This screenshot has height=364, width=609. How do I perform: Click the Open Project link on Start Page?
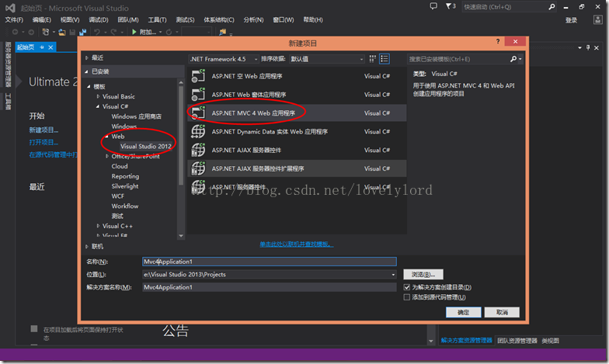(43, 142)
